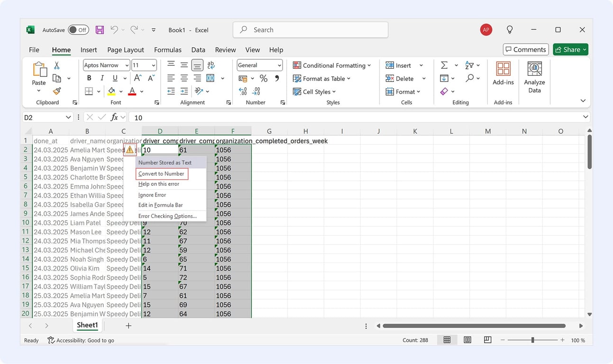613x364 pixels.
Task: Switch to the Formulas tab
Action: (x=168, y=50)
